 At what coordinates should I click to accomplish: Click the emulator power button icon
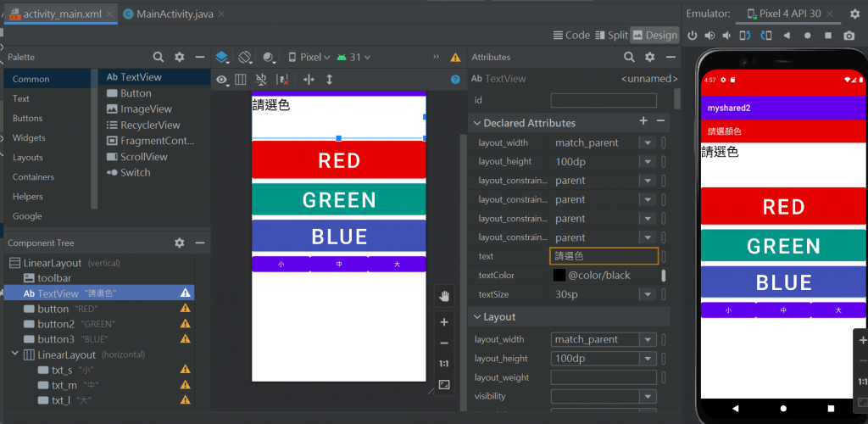[692, 36]
